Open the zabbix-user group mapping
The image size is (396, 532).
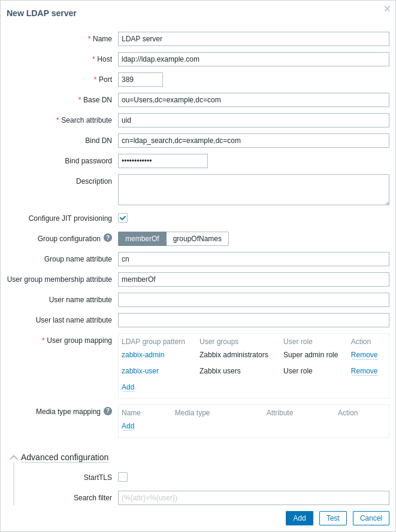coord(140,371)
